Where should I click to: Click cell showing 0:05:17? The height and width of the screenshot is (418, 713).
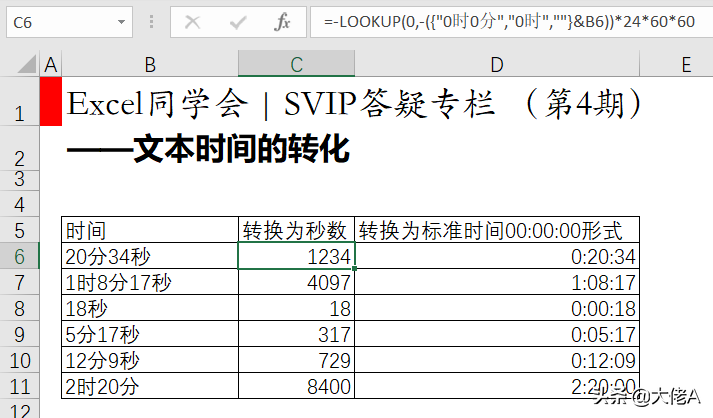tap(497, 333)
